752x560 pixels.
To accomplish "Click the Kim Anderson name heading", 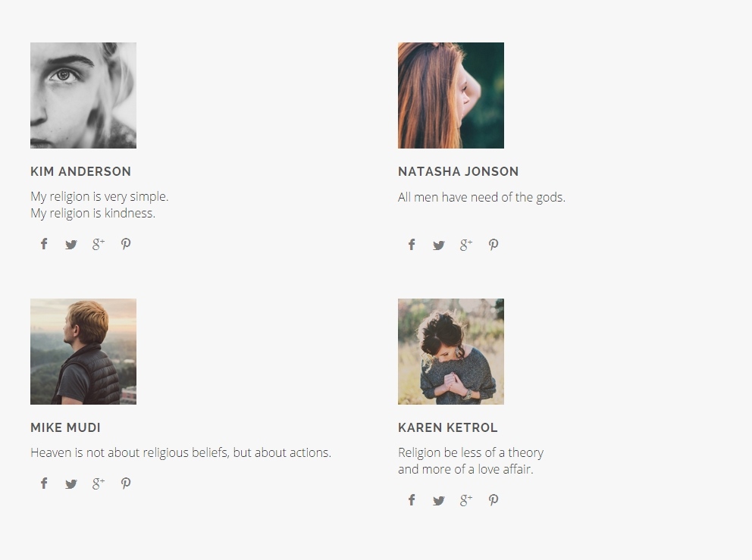I will 81,172.
